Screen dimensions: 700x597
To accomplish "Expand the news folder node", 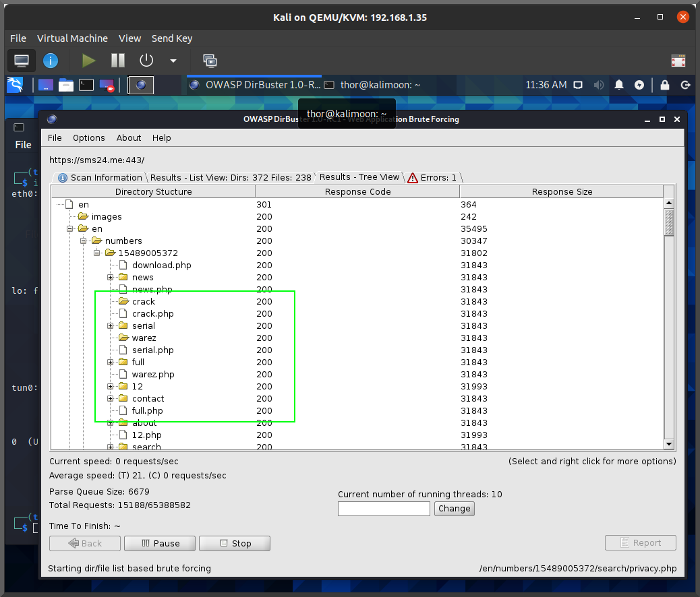I will 111,278.
